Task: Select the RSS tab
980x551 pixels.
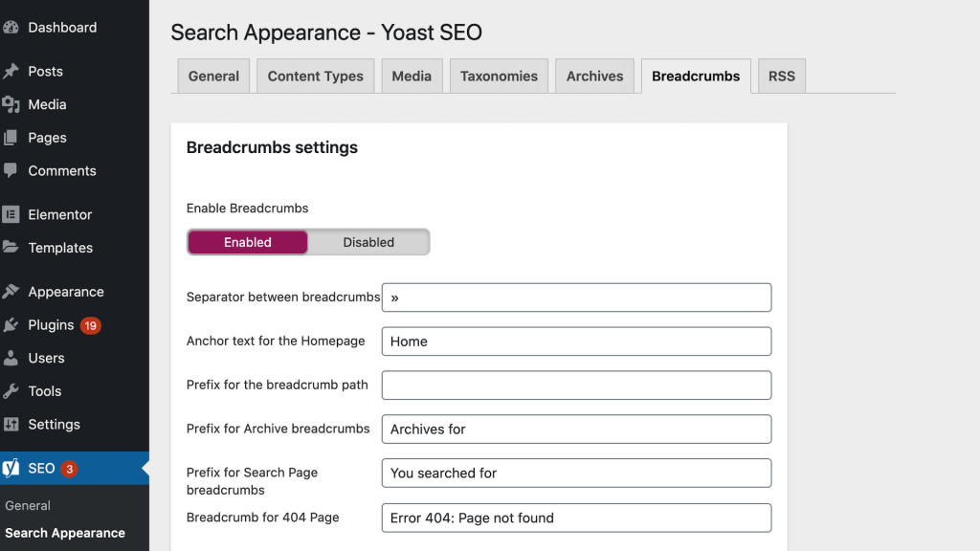Action: pos(781,77)
